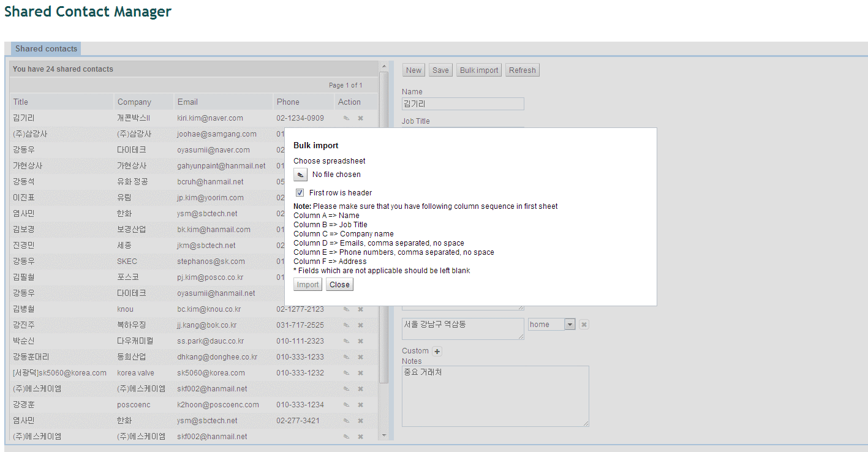Image resolution: width=868 pixels, height=452 pixels.
Task: Add a custom field with plus icon
Action: (437, 351)
